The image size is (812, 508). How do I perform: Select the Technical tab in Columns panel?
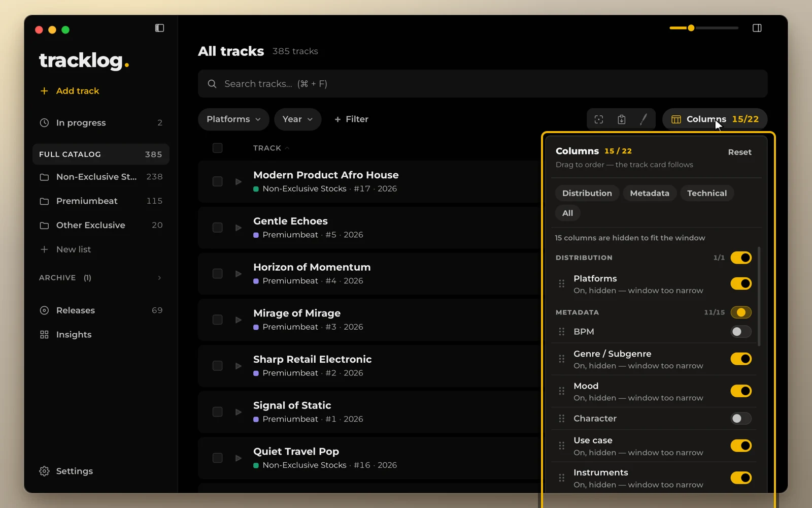tap(707, 193)
